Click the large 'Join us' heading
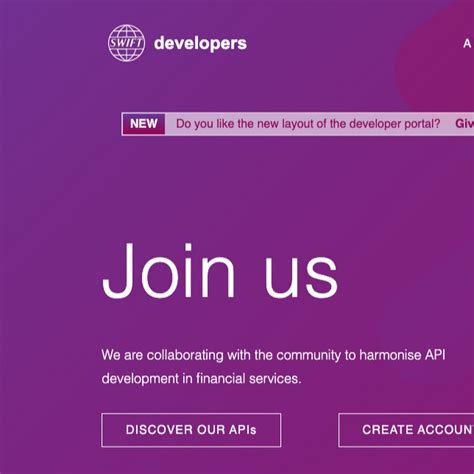Viewport: 474px width, 474px height. (220, 271)
